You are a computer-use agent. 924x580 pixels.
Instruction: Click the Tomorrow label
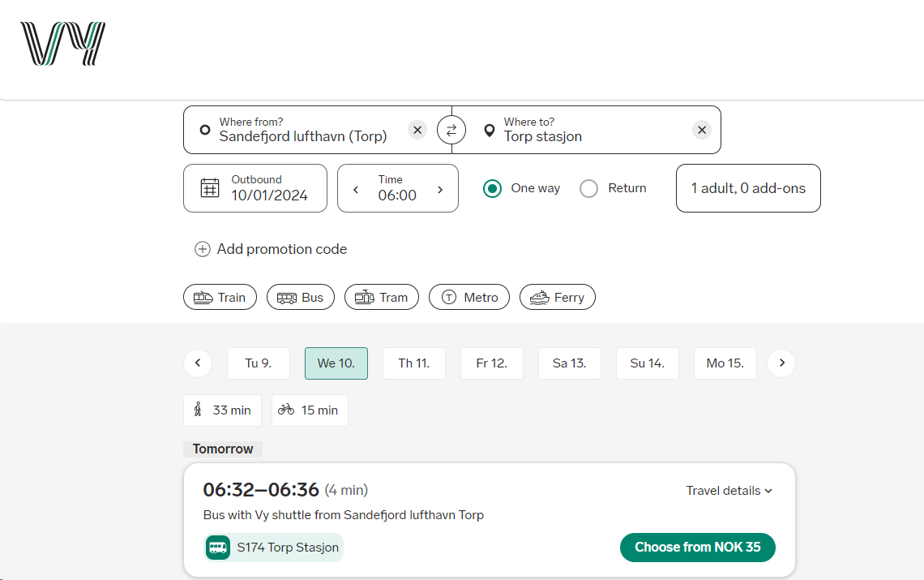click(x=223, y=449)
